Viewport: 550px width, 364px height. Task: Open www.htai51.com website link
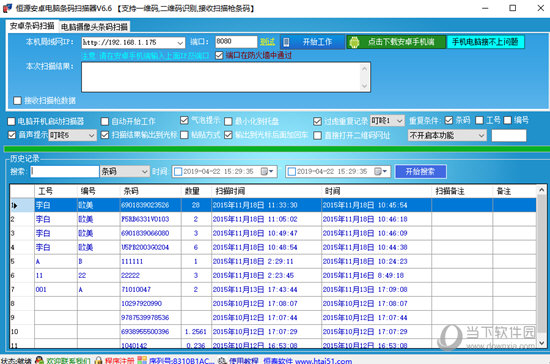click(x=323, y=361)
